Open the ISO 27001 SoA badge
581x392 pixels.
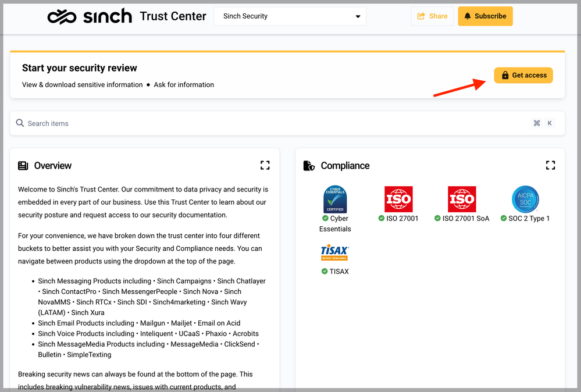tap(462, 199)
